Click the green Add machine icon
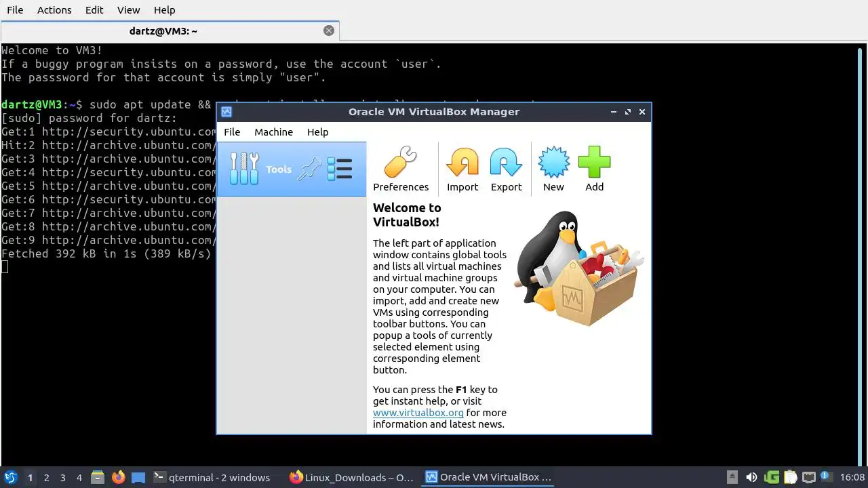The height and width of the screenshot is (488, 868). 594,169
